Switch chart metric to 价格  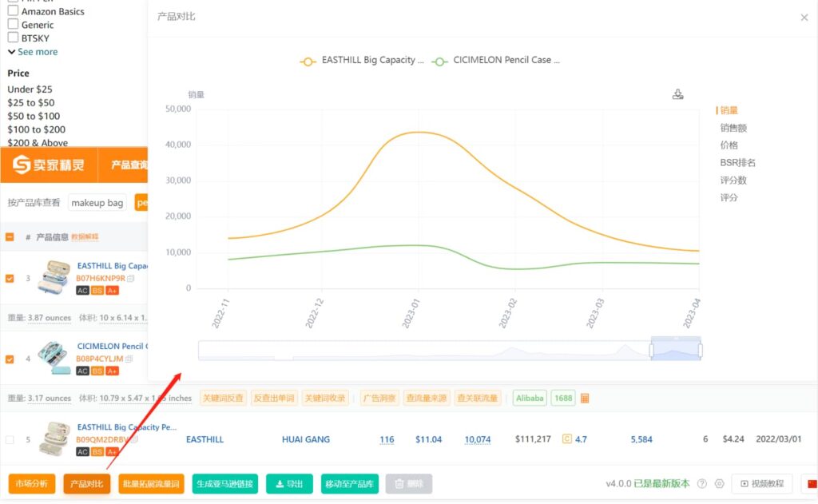pyautogui.click(x=729, y=145)
